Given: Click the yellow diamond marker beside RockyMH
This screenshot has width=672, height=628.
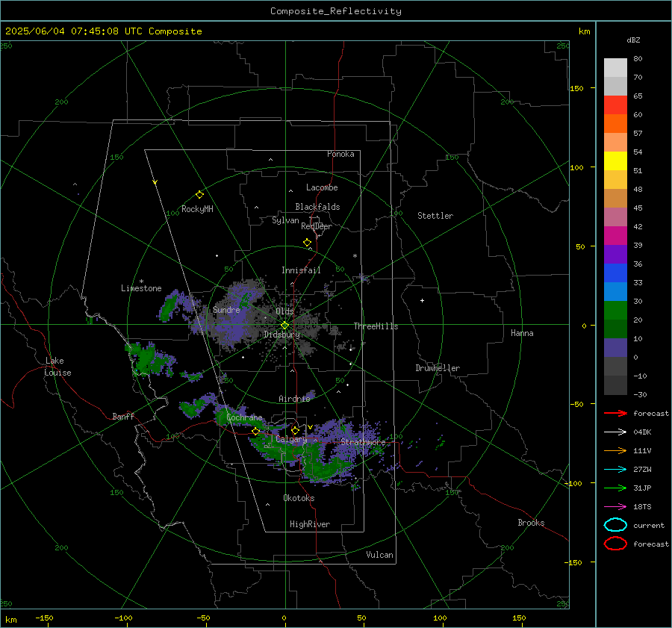Looking at the screenshot, I should click(x=199, y=195).
